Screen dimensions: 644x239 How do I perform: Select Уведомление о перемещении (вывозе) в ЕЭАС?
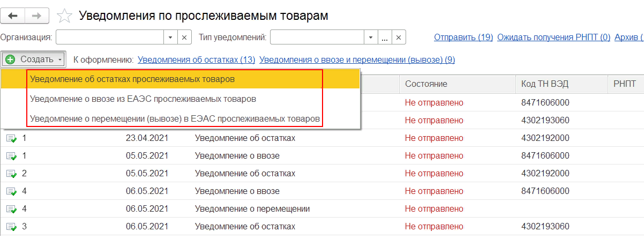(x=175, y=118)
